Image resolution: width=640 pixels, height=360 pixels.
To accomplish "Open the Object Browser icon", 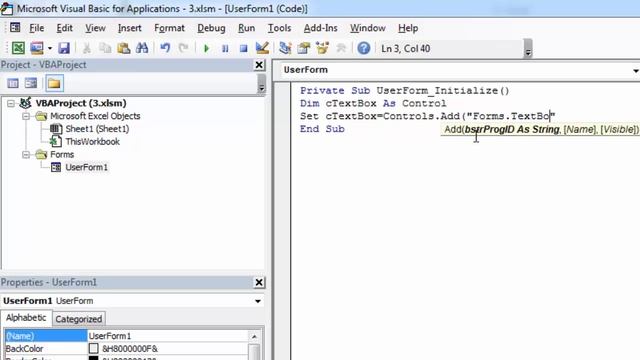I will coord(322,48).
